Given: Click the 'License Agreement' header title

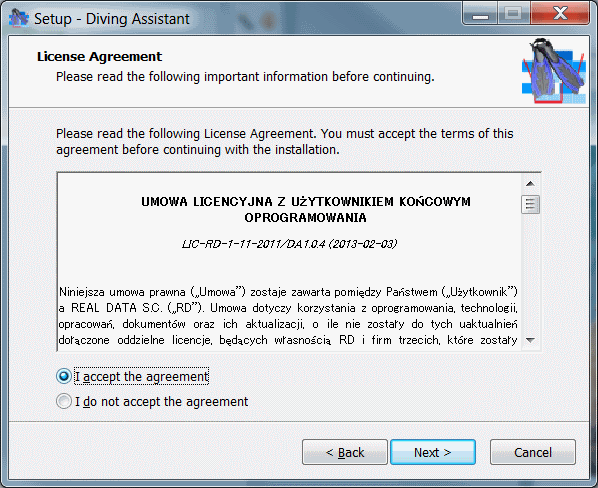Looking at the screenshot, I should [x=99, y=56].
